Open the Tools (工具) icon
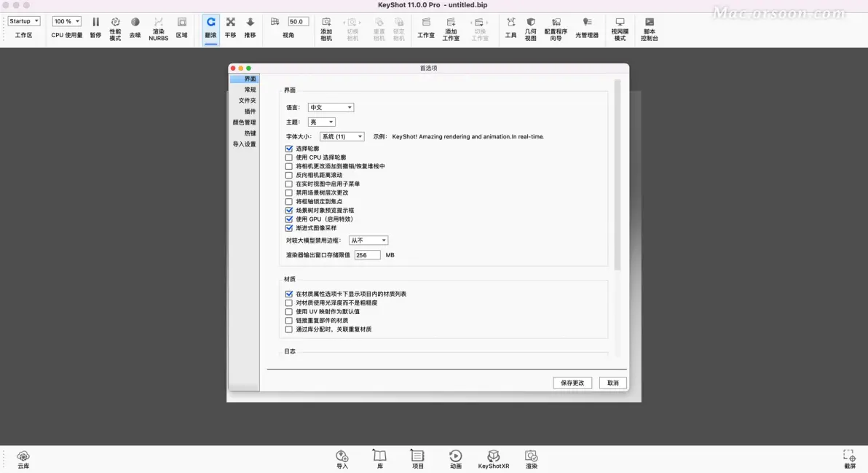Image resolution: width=868 pixels, height=473 pixels. pyautogui.click(x=510, y=22)
